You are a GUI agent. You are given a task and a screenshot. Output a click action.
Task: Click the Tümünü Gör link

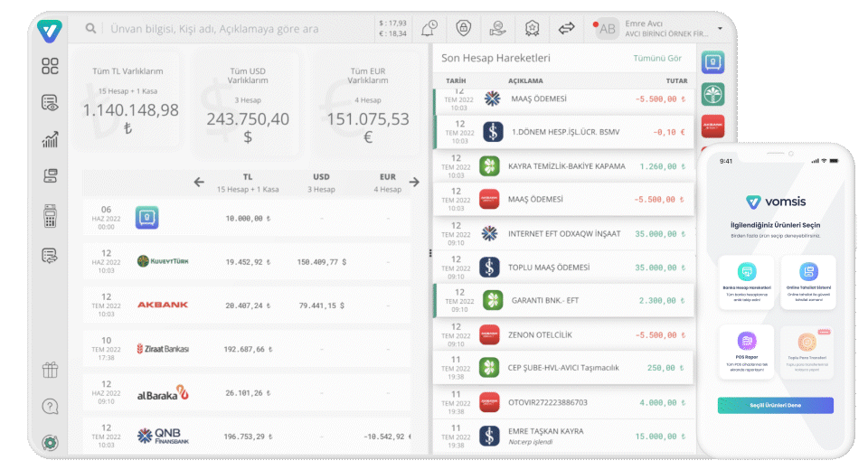point(657,58)
